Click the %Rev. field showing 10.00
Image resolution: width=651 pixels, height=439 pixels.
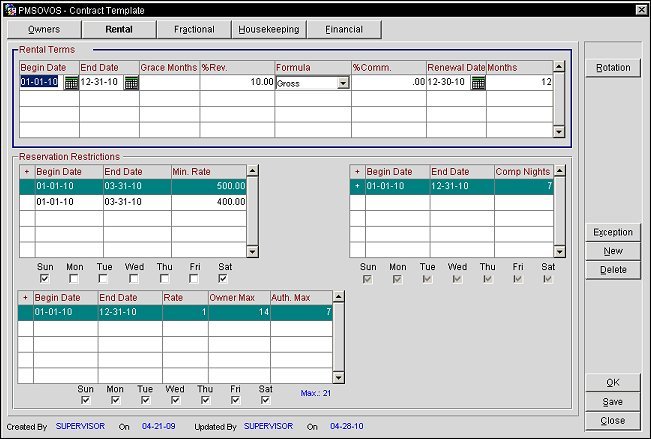[237, 83]
